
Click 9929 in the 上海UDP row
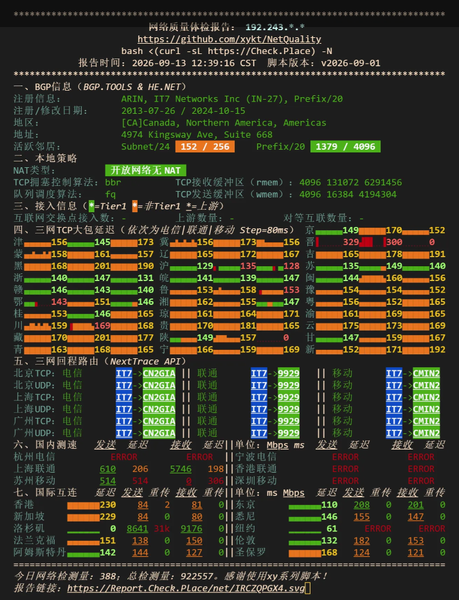(289, 409)
